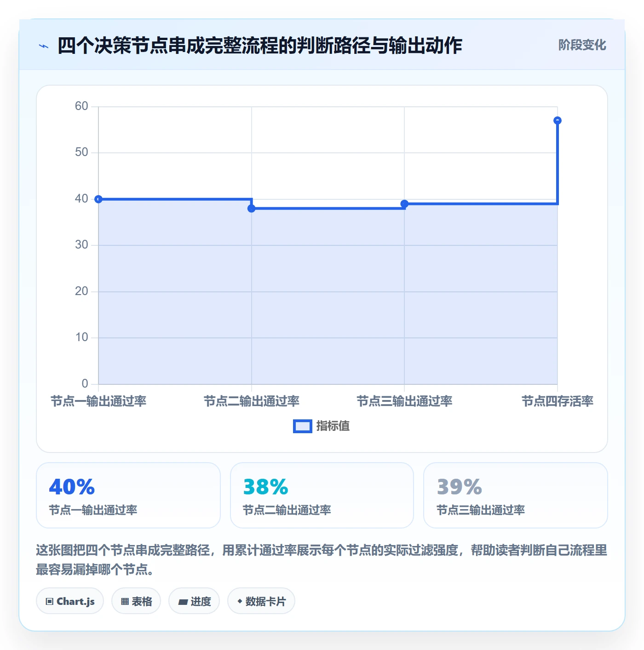Viewport: 644px width, 650px height.
Task: Click the y-axis value 10
Action: (81, 337)
